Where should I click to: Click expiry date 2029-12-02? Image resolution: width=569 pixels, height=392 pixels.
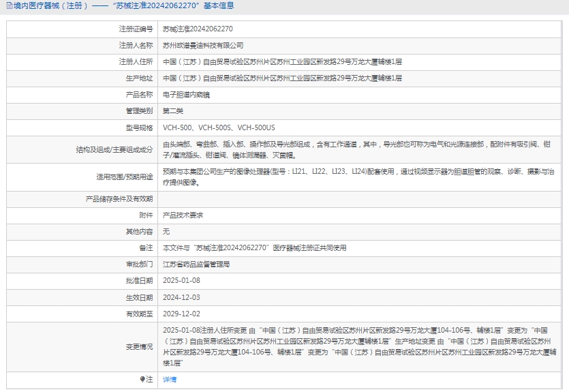181,314
